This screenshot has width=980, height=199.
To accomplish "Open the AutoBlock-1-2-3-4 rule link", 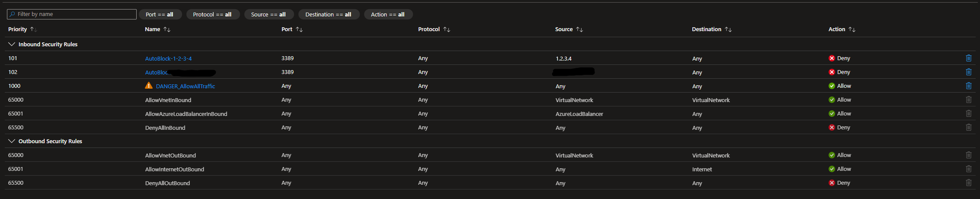I will [x=168, y=58].
